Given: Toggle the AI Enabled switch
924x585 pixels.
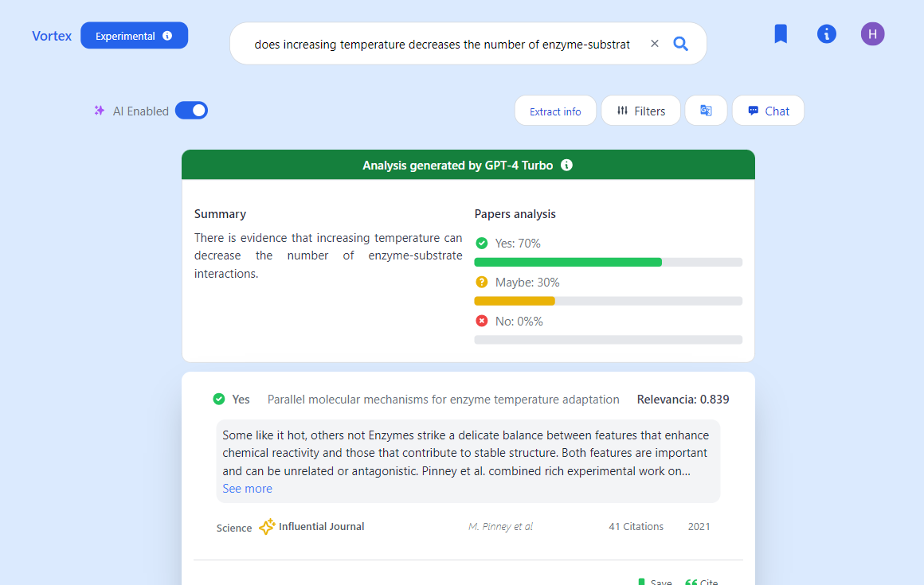Looking at the screenshot, I should click(x=191, y=111).
